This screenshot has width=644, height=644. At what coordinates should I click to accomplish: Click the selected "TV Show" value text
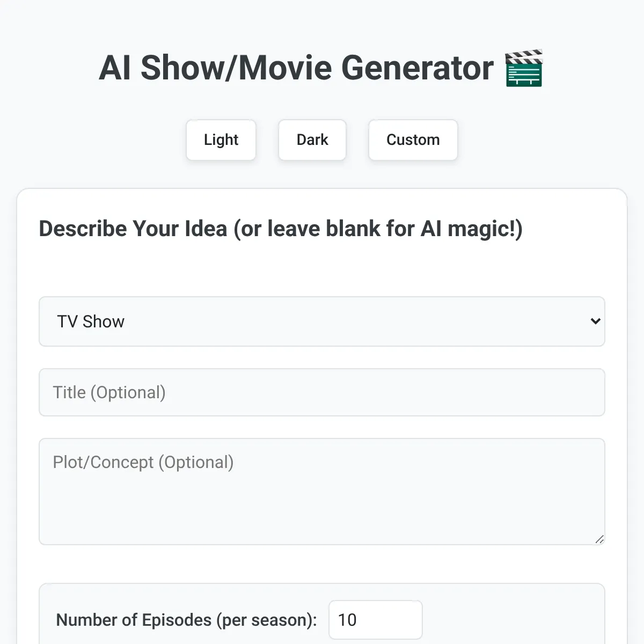pos(91,321)
